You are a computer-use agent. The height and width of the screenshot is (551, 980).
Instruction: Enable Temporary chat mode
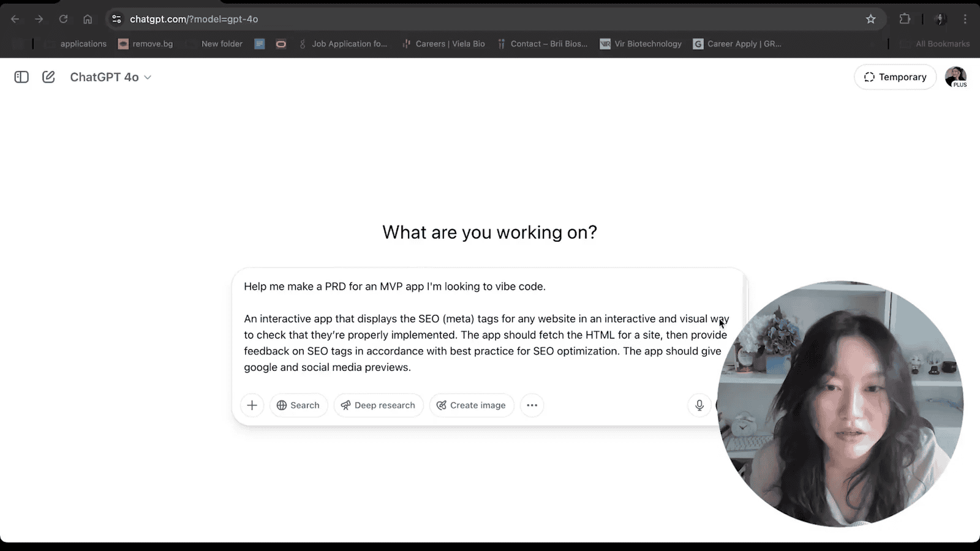895,77
